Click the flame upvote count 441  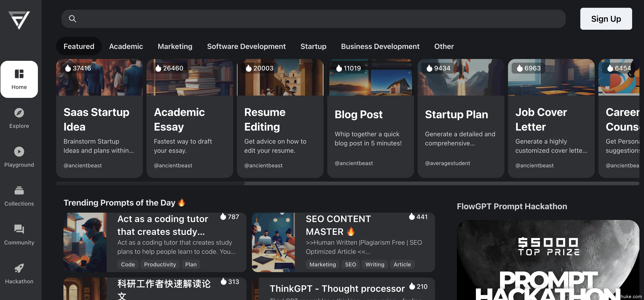418,217
